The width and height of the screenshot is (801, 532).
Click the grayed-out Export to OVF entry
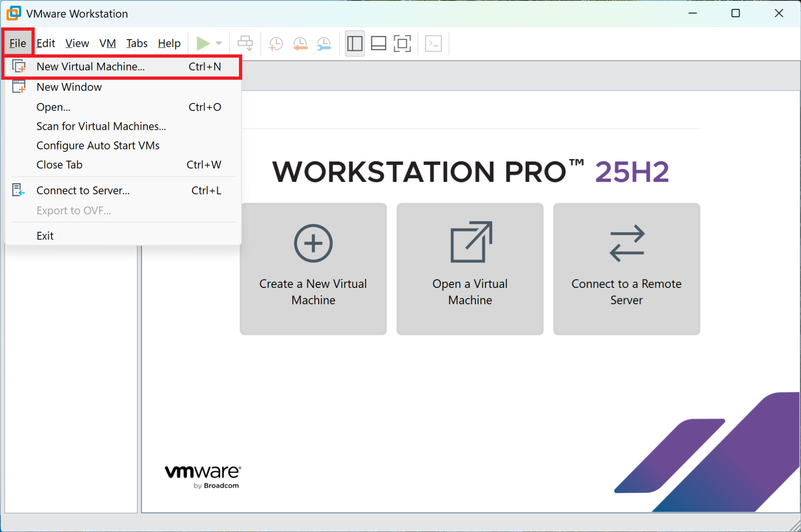point(73,210)
